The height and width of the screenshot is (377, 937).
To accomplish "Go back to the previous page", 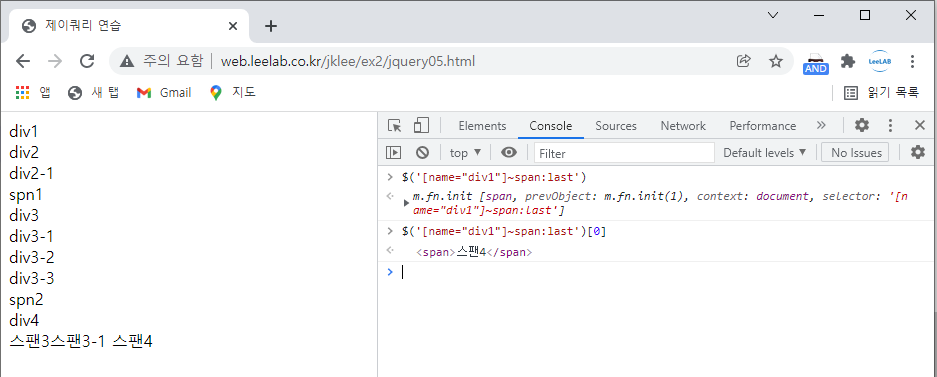I will (23, 61).
